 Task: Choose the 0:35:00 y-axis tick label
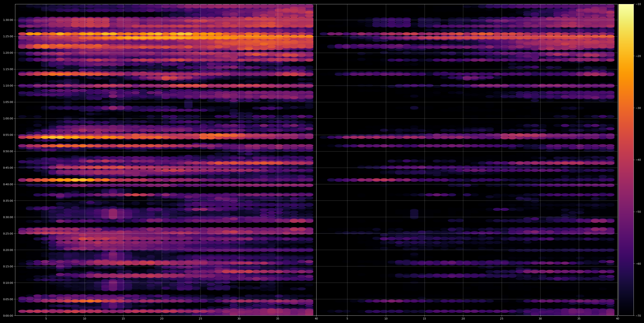tap(8, 201)
